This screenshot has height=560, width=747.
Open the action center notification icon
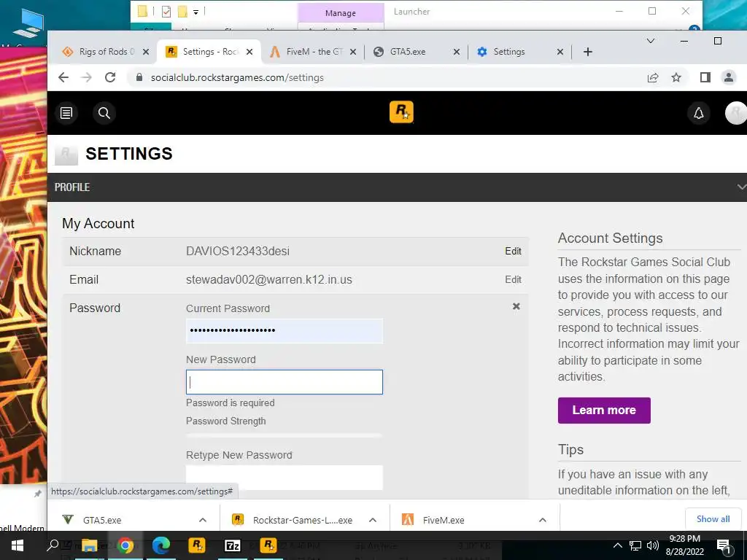(x=724, y=545)
